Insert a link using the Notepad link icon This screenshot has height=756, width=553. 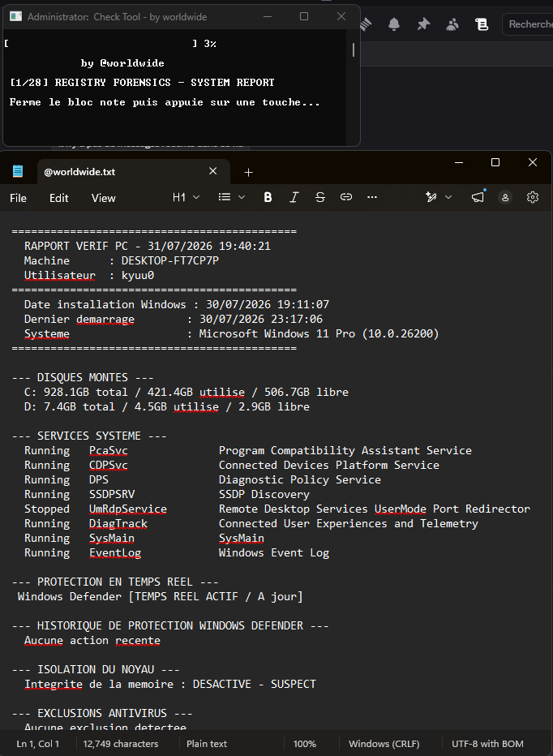[x=346, y=197]
